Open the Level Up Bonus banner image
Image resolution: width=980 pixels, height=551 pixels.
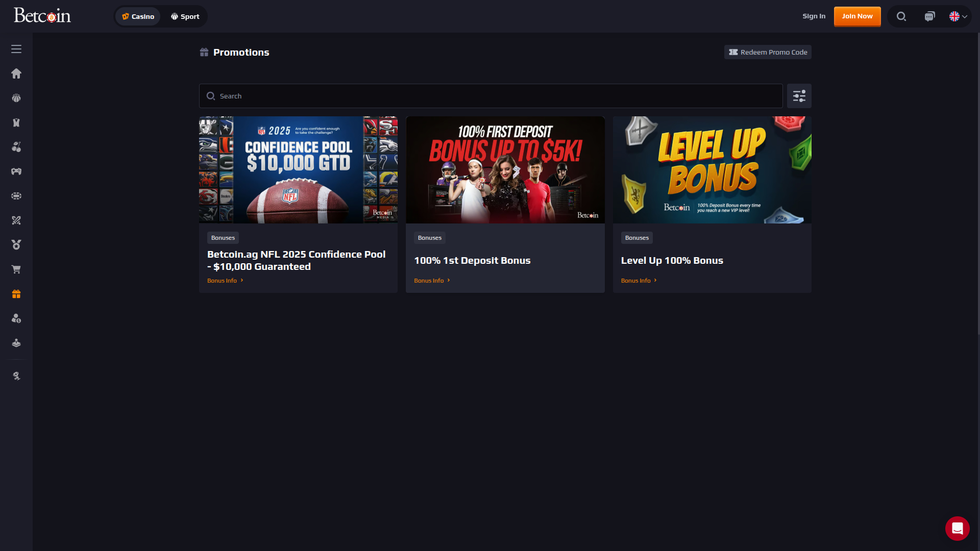712,169
